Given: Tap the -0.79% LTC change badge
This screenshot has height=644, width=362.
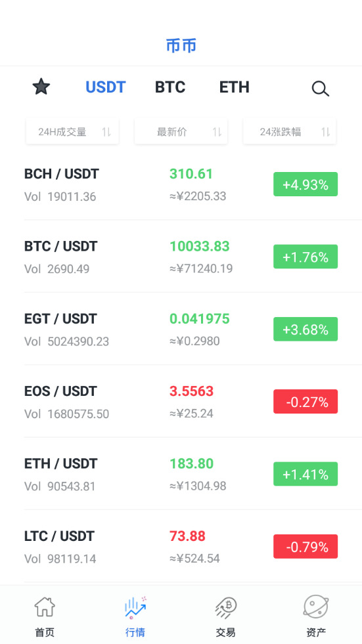Looking at the screenshot, I should (305, 546).
